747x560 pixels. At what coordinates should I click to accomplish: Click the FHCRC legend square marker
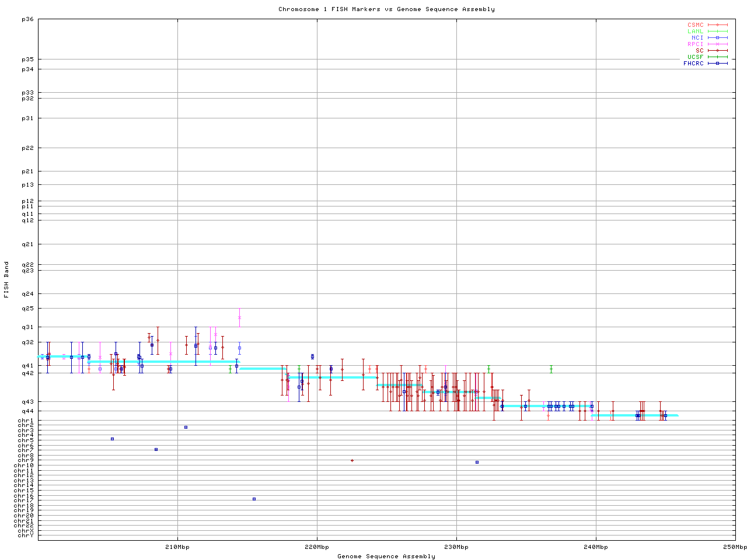click(x=717, y=64)
